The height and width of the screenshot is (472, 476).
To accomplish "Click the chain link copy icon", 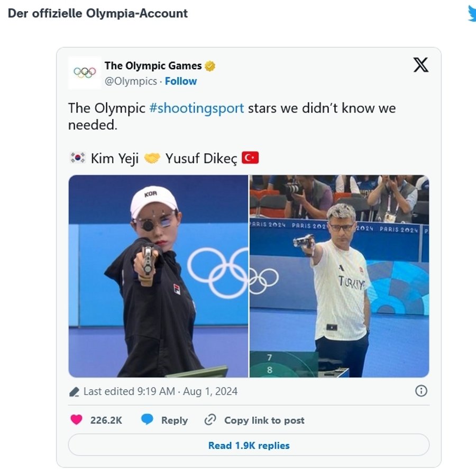I will point(210,420).
